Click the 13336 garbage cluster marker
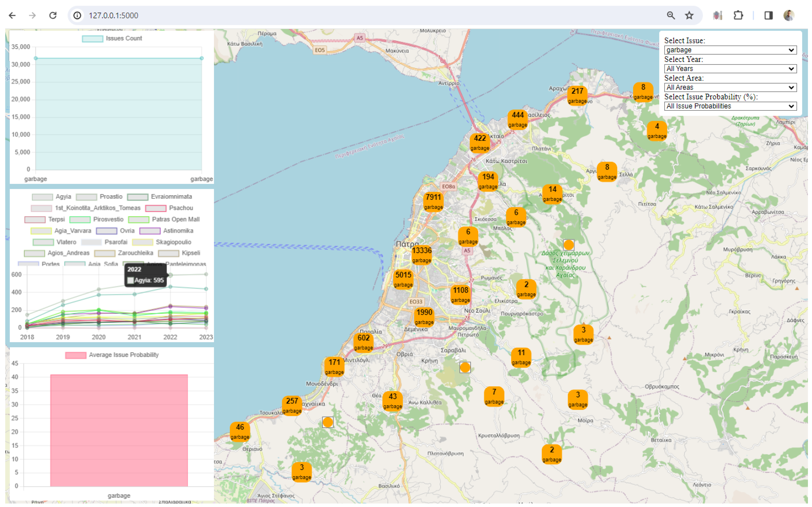812x507 pixels. (x=421, y=255)
